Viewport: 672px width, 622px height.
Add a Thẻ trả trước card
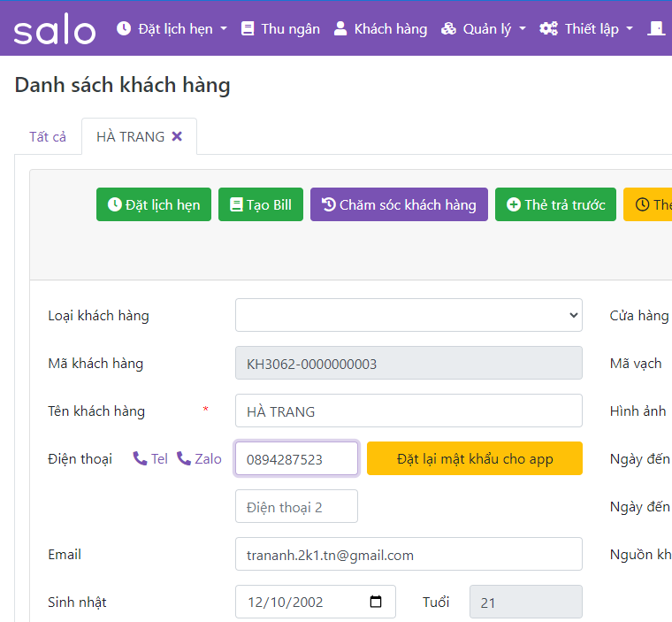point(555,204)
